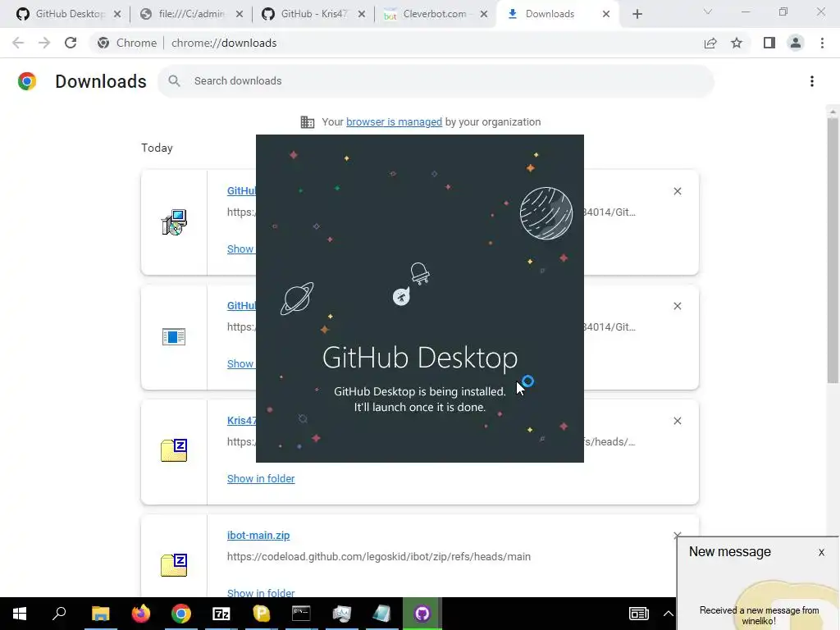Open the Windows Start menu
The width and height of the screenshot is (840, 630).
20,614
